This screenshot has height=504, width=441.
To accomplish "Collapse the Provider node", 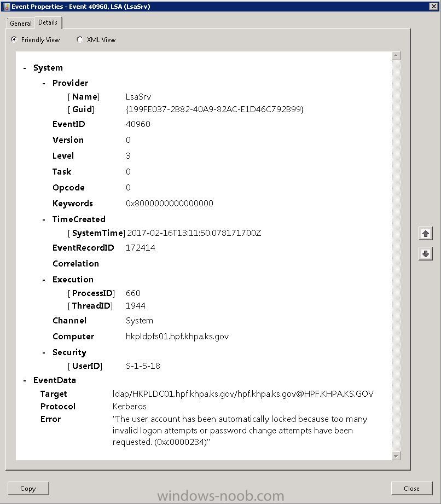I will 44,83.
